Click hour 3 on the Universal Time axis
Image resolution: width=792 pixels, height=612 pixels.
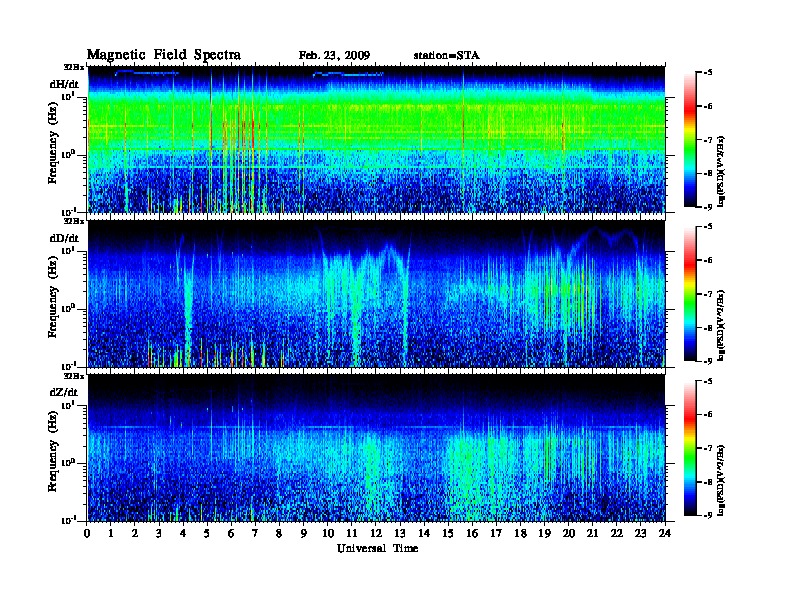[159, 533]
